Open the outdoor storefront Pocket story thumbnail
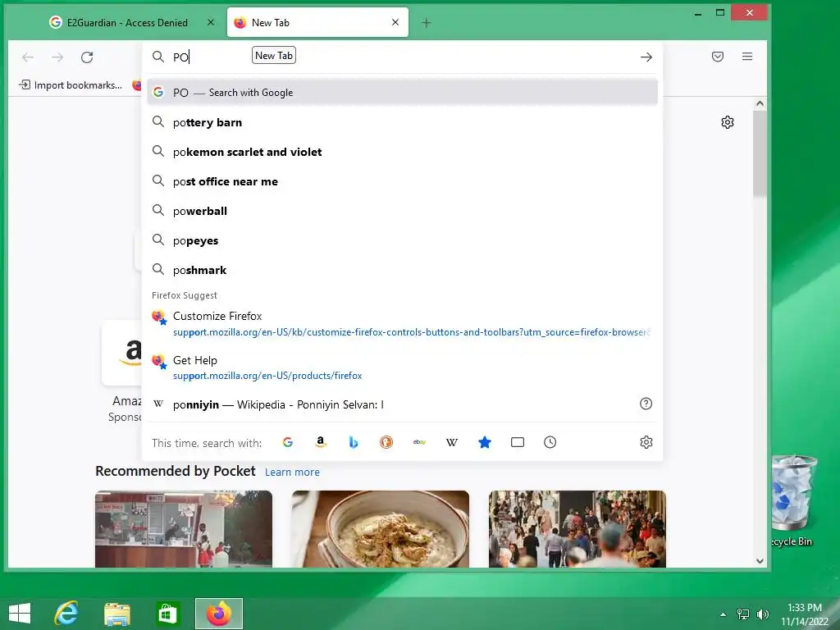The height and width of the screenshot is (630, 840). [184, 529]
